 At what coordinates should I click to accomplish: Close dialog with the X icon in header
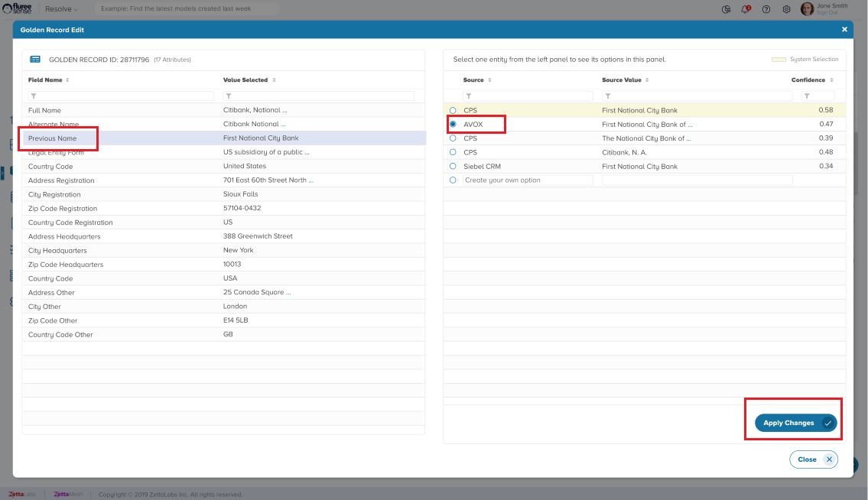point(844,30)
